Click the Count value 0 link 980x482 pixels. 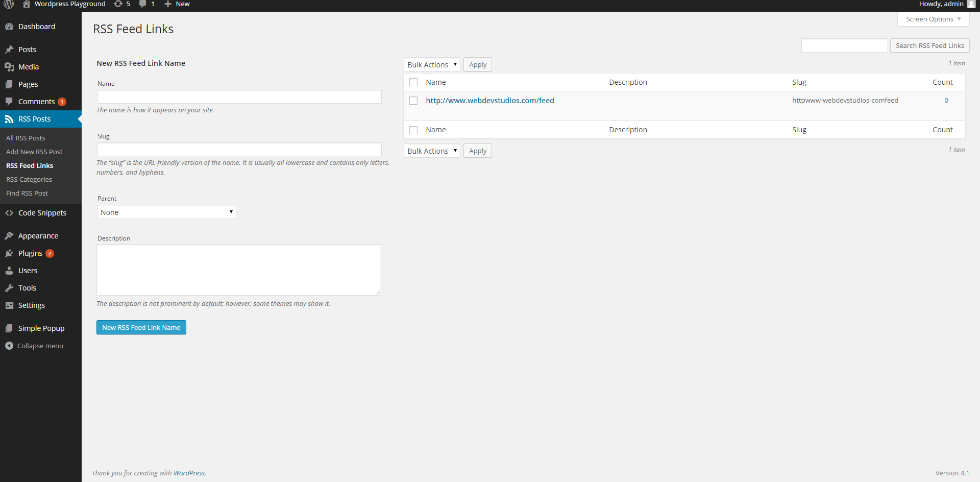(946, 101)
